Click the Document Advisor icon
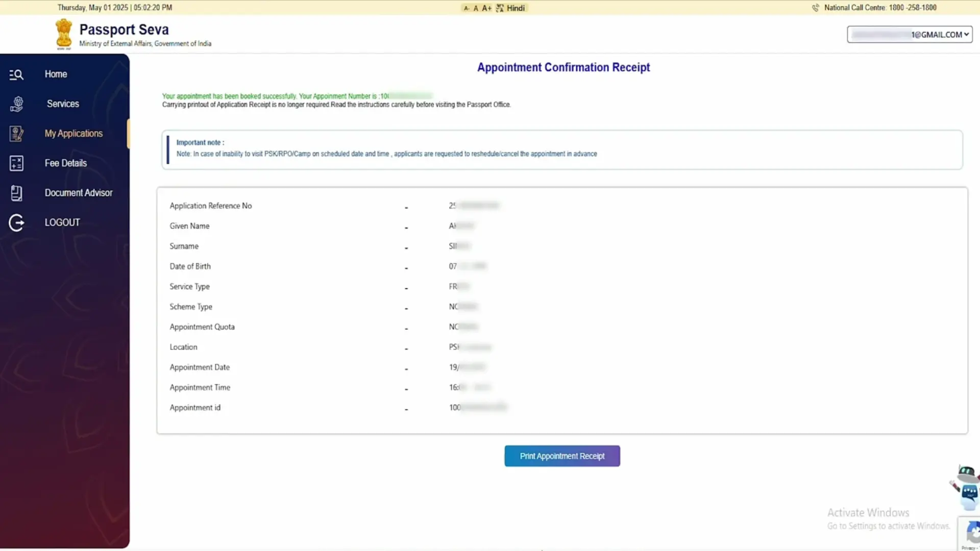The width and height of the screenshot is (980, 551). 16,193
